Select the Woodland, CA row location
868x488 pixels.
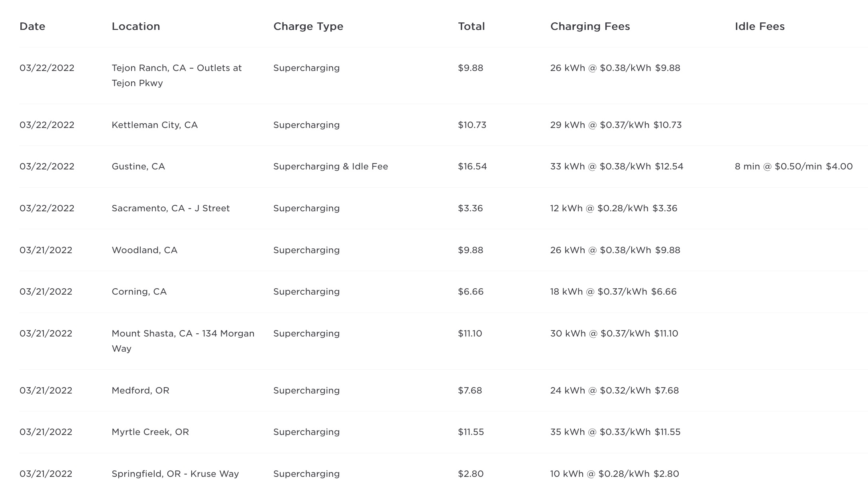coord(144,250)
